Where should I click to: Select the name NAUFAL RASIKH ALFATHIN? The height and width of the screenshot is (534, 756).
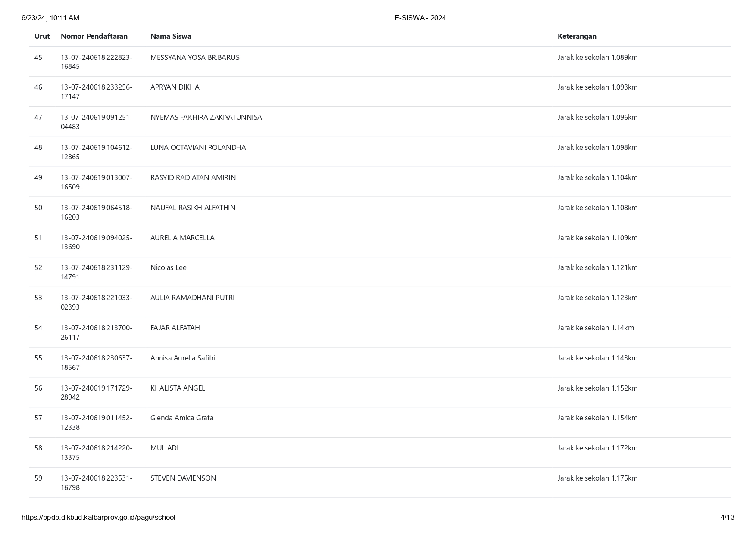pos(193,208)
